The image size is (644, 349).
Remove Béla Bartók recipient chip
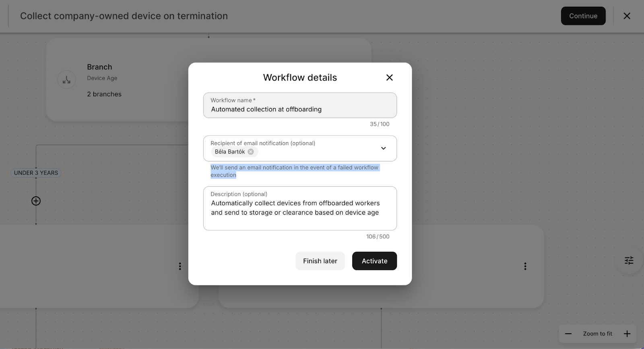click(251, 152)
